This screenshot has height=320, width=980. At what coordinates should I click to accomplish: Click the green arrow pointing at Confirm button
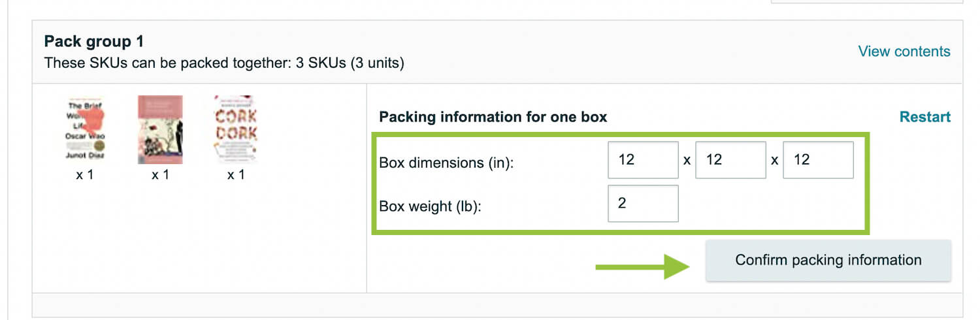(642, 266)
